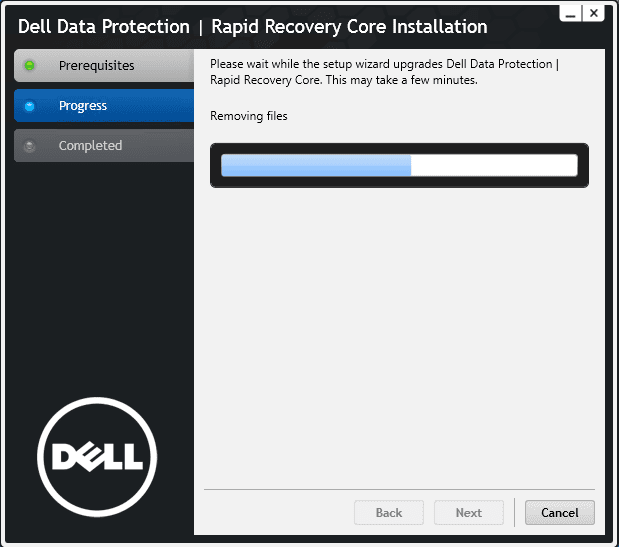Minimize the installer window
This screenshot has height=547, width=619.
570,13
